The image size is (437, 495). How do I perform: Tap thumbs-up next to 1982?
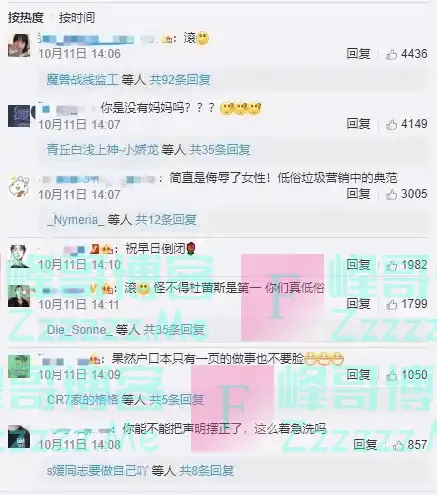[x=391, y=265]
